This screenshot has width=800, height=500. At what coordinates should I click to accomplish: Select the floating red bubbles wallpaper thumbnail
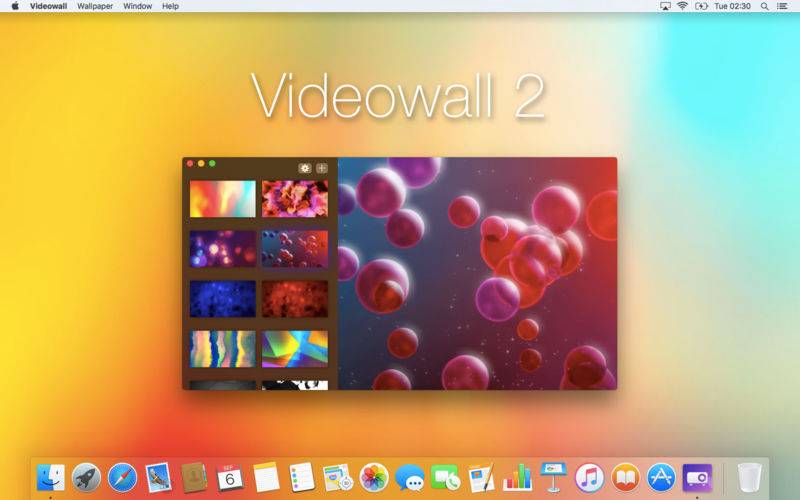(295, 249)
